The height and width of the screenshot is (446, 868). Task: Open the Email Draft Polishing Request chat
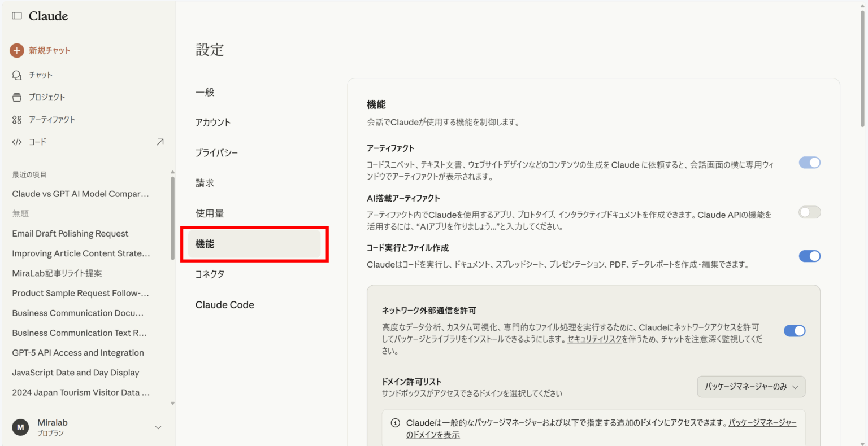click(x=70, y=234)
